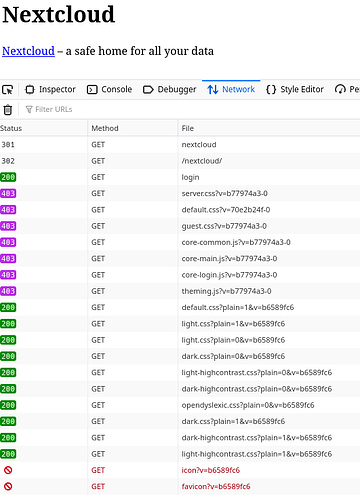Viewport: 360px width, 500px height.
Task: Click the blocked icon for favicon request
Action: 8,486
